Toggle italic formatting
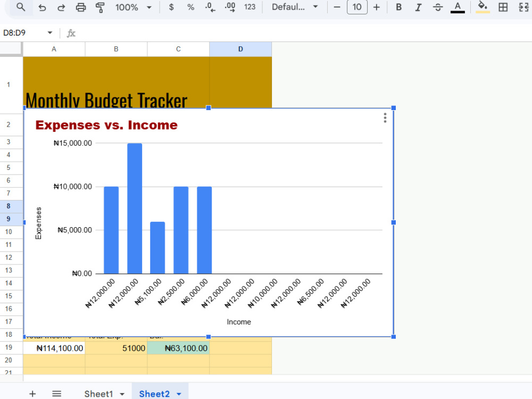This screenshot has width=532, height=399. pos(418,7)
